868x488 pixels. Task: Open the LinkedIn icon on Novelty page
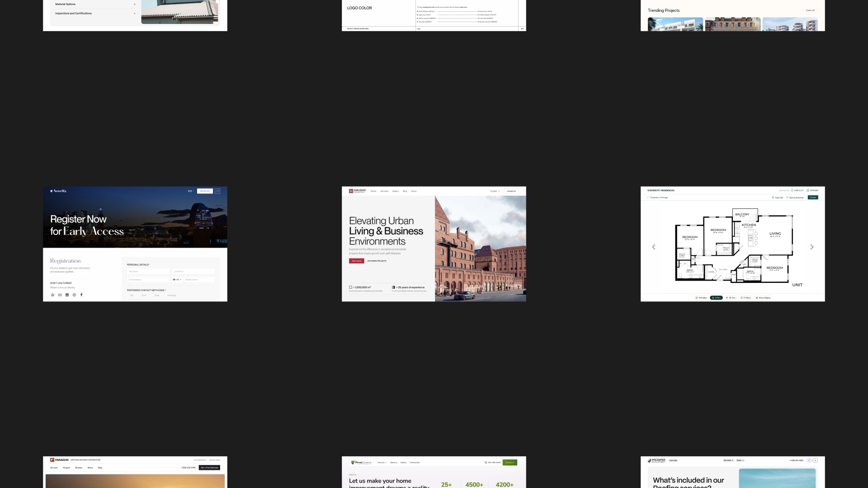(67, 295)
